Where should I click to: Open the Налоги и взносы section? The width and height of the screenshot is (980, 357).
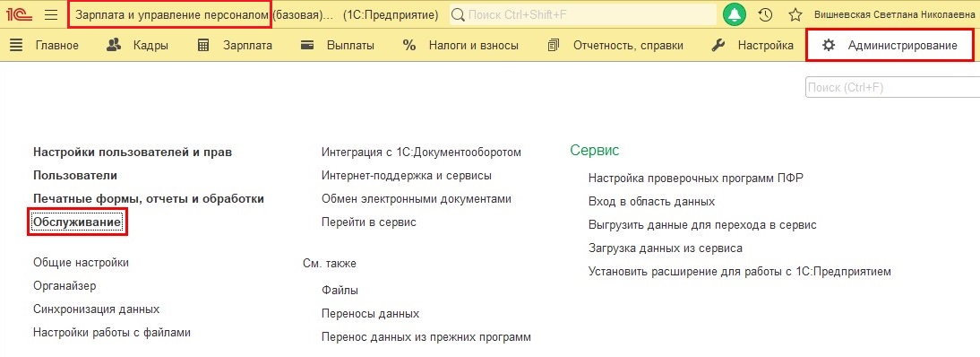[x=460, y=45]
